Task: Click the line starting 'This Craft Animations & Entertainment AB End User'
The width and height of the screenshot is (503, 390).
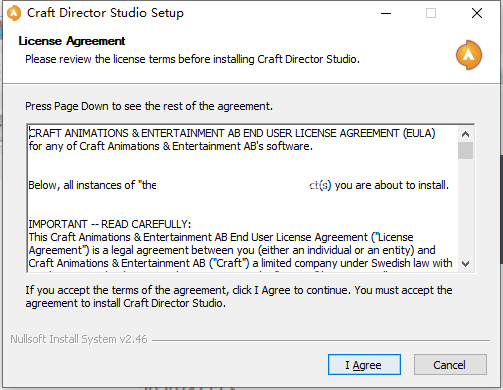Action: [221, 237]
